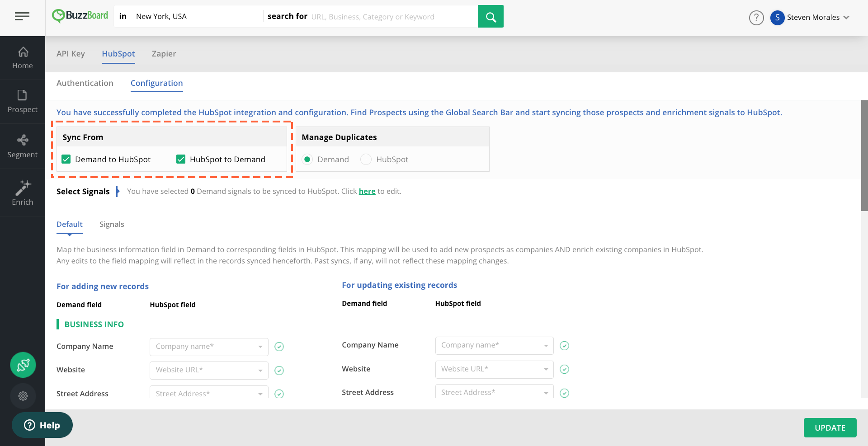Viewport: 868px width, 446px height.
Task: Click the UPDATE button
Action: click(830, 427)
